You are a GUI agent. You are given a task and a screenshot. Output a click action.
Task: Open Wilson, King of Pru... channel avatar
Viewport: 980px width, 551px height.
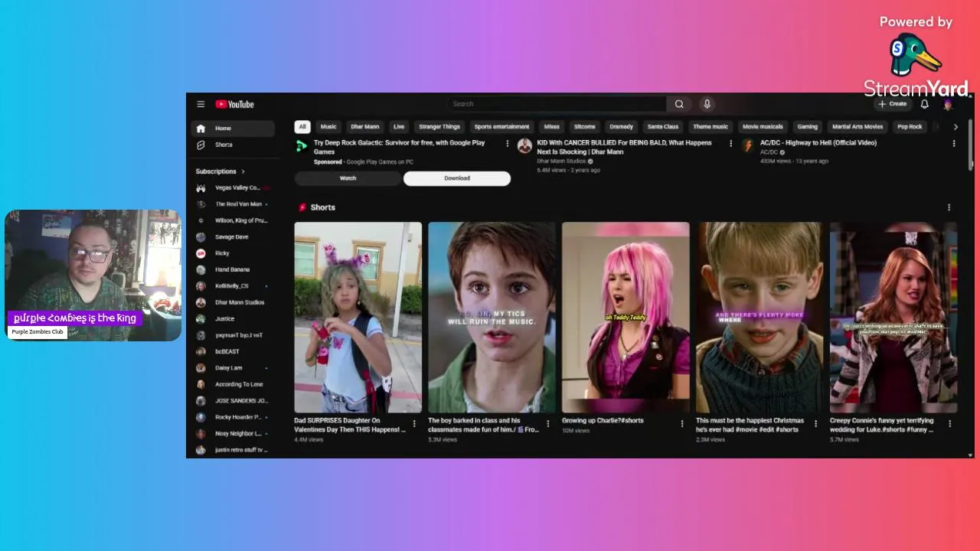pyautogui.click(x=201, y=220)
